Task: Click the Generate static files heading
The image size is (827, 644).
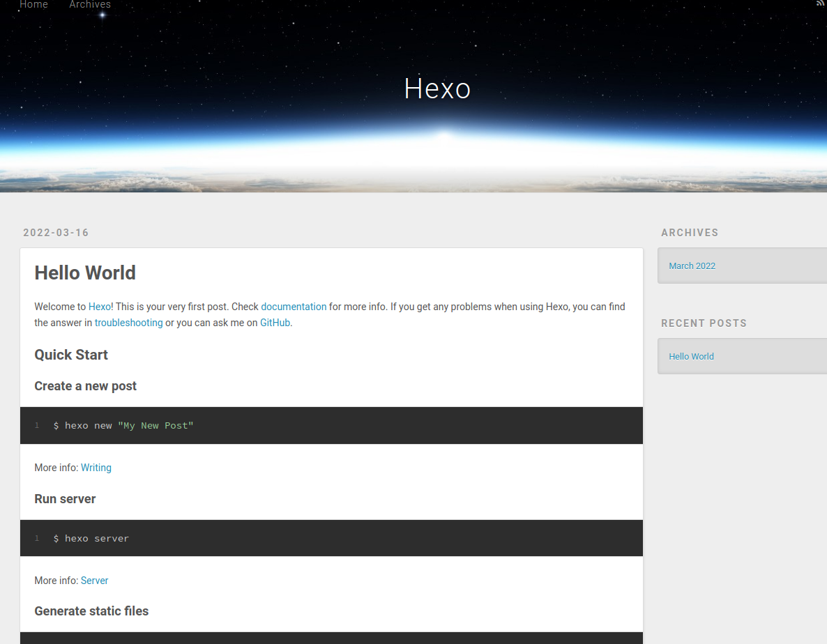Action: click(x=92, y=611)
